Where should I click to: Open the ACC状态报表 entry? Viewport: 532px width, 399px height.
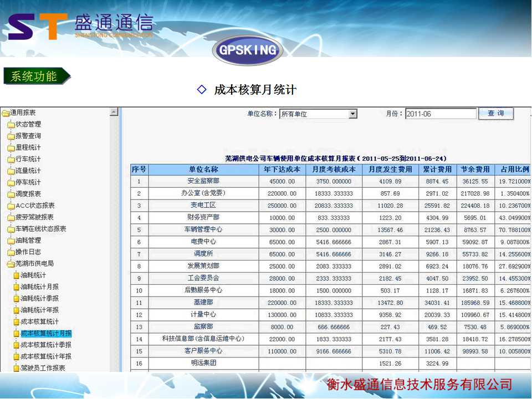(x=34, y=206)
